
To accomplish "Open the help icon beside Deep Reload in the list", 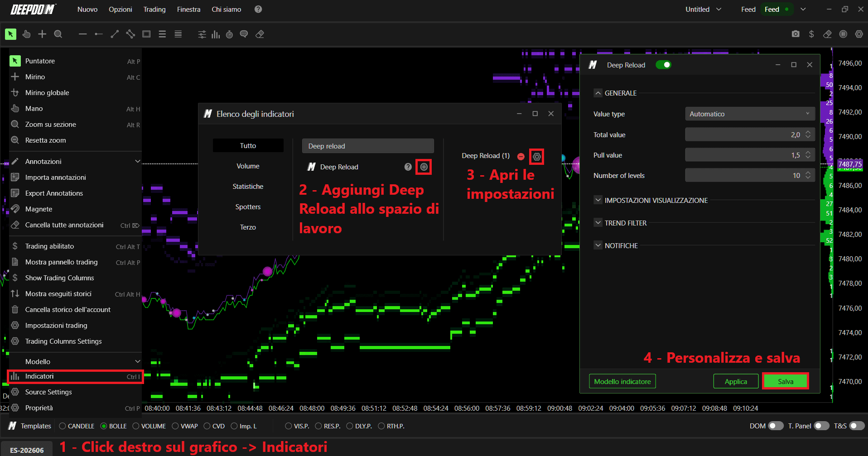I will point(408,167).
